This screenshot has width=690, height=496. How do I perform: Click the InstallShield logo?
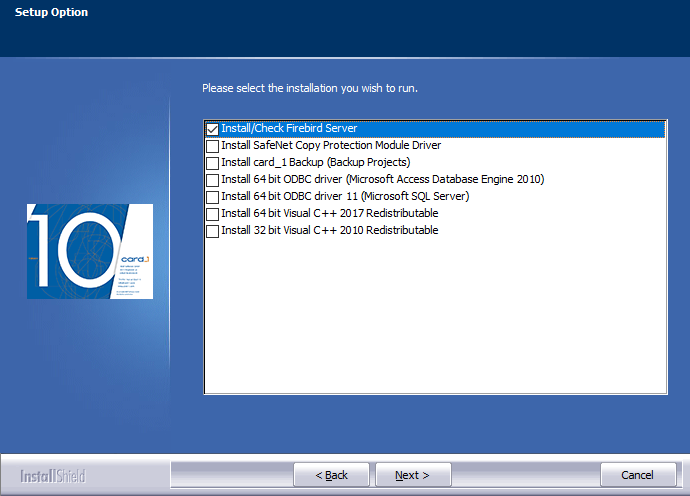tap(54, 475)
